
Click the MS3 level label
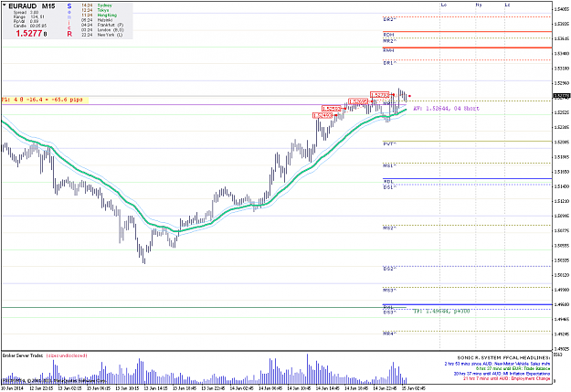click(x=389, y=291)
